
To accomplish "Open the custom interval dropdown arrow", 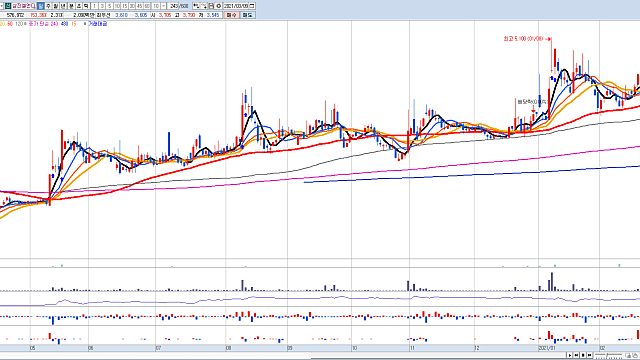I will (164, 6).
